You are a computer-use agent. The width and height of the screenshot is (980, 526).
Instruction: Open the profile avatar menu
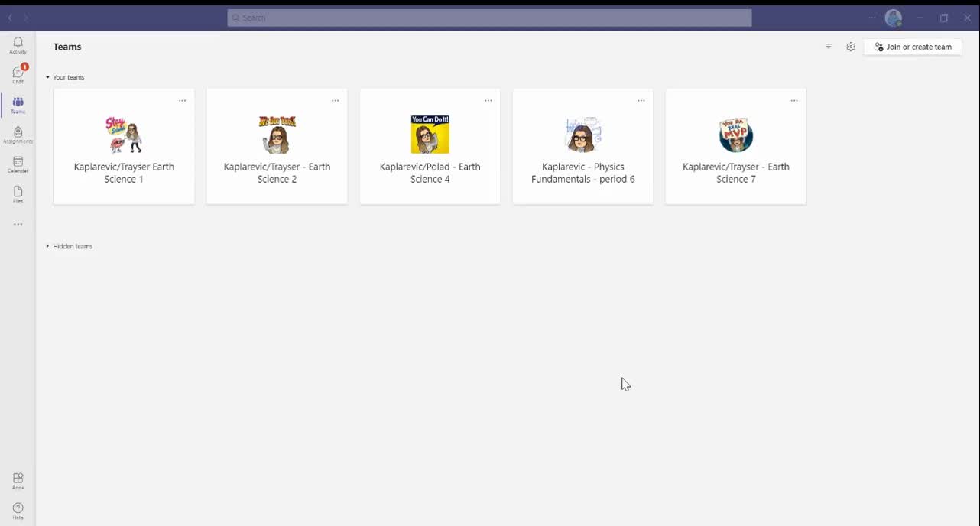[893, 18]
